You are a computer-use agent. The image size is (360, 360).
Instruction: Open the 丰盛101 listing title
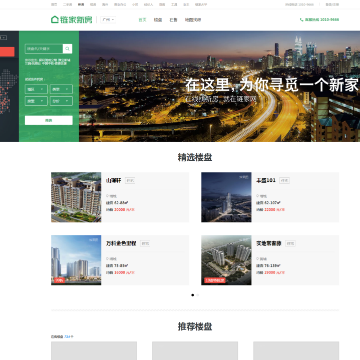click(x=266, y=180)
